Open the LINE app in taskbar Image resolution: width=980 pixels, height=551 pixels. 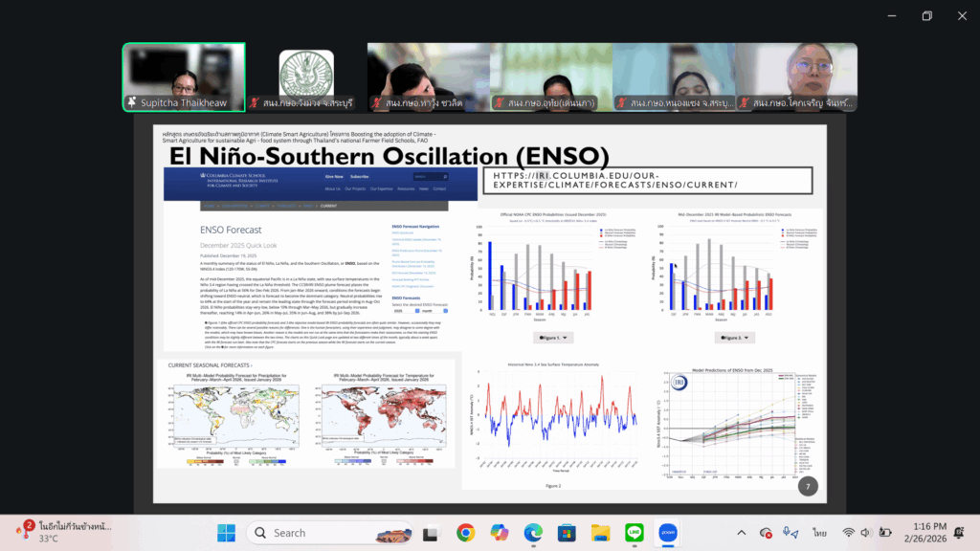(633, 533)
